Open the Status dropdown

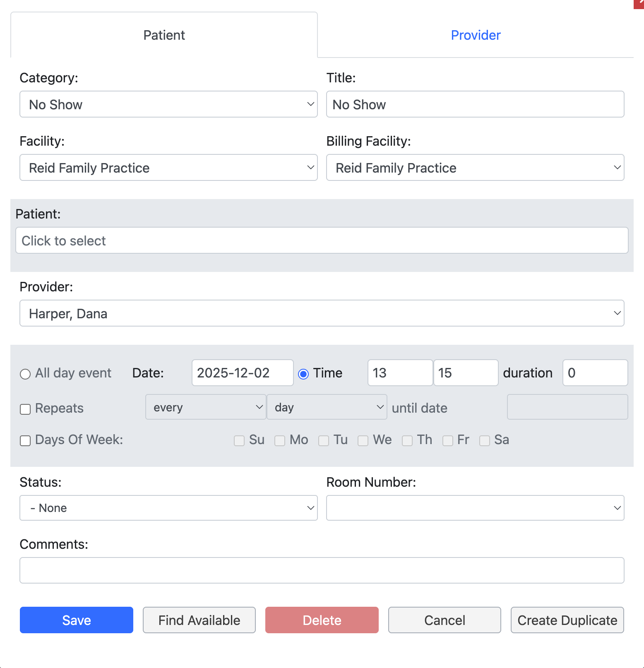point(168,508)
